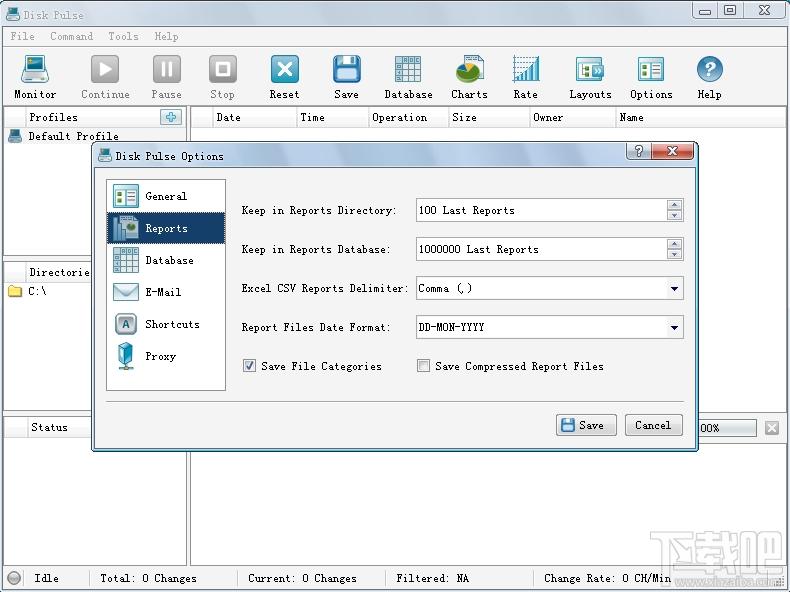Screen dimensions: 790x592
Task: Click the Status panel header
Action: (x=49, y=427)
